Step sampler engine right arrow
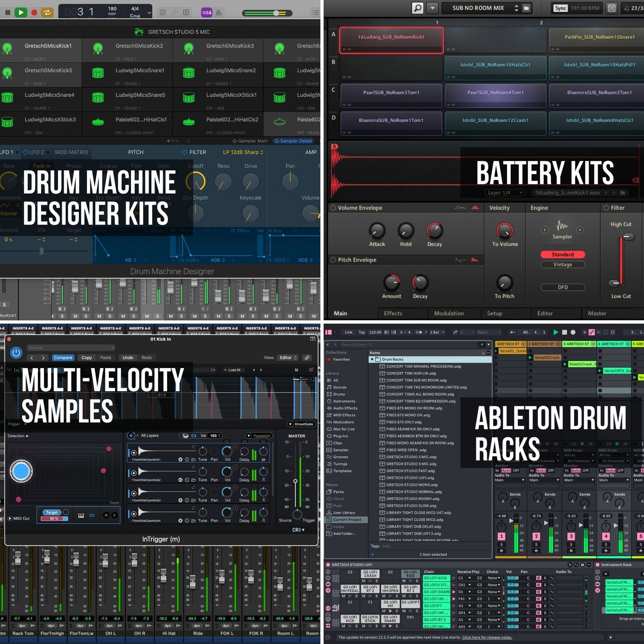 (x=580, y=230)
